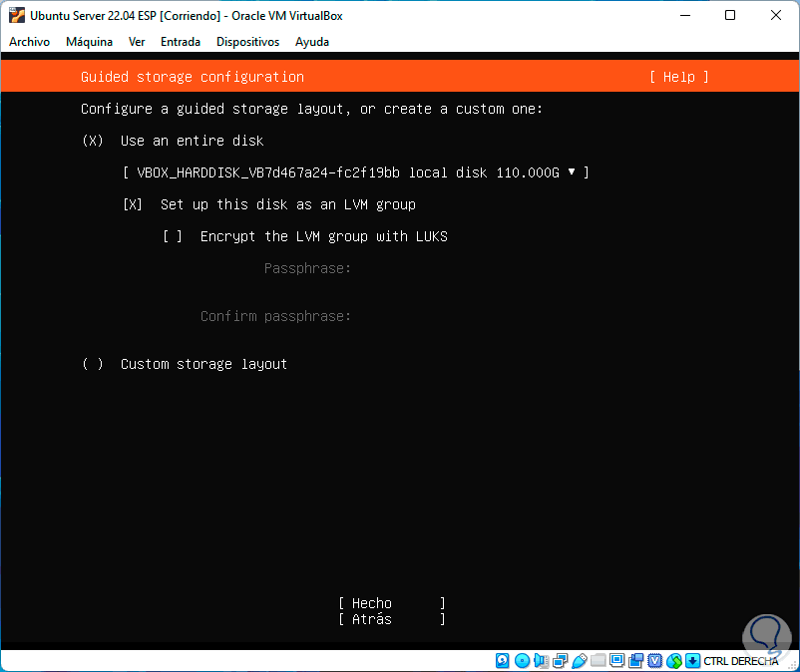Image resolution: width=800 pixels, height=672 pixels.
Task: Click the Hecho button
Action: coord(392,603)
